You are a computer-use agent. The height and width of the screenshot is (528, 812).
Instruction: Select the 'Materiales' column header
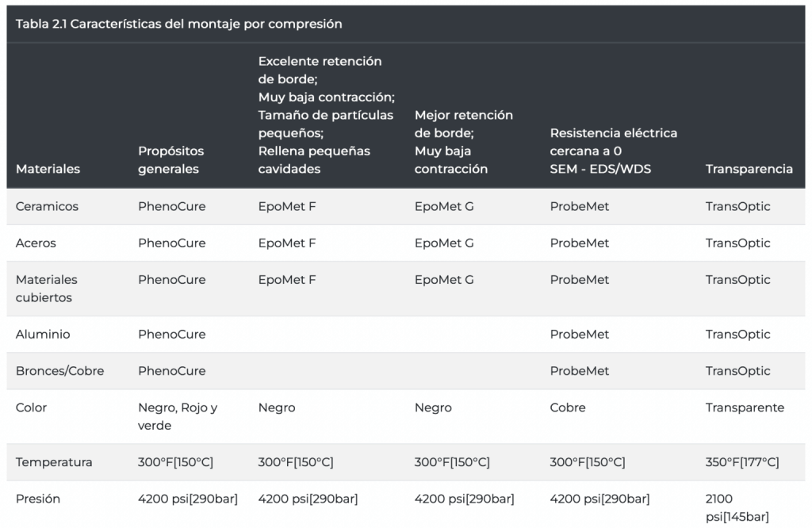[x=48, y=169]
